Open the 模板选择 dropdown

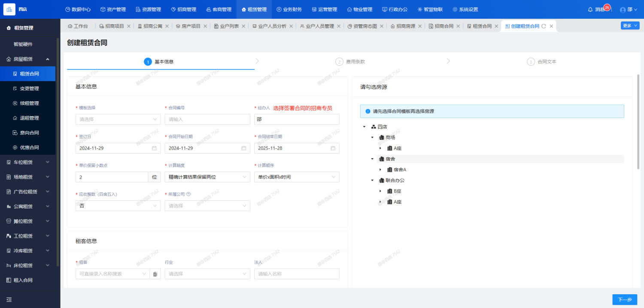point(118,119)
